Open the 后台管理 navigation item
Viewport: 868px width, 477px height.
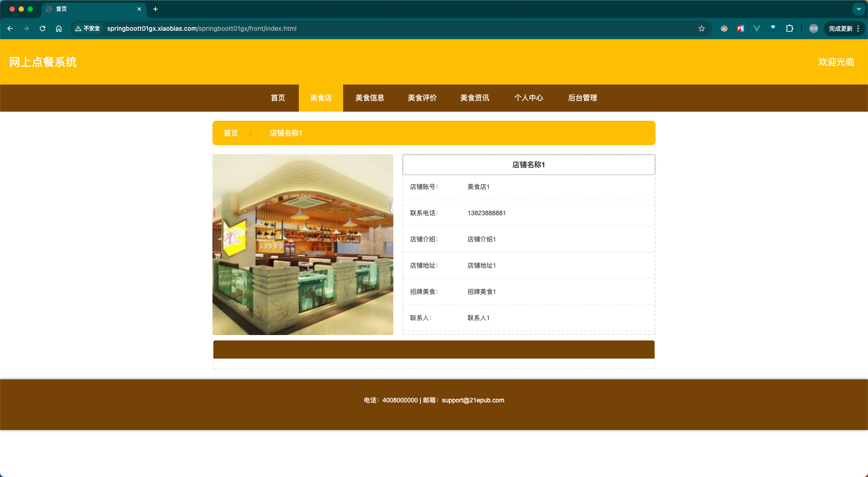click(583, 98)
